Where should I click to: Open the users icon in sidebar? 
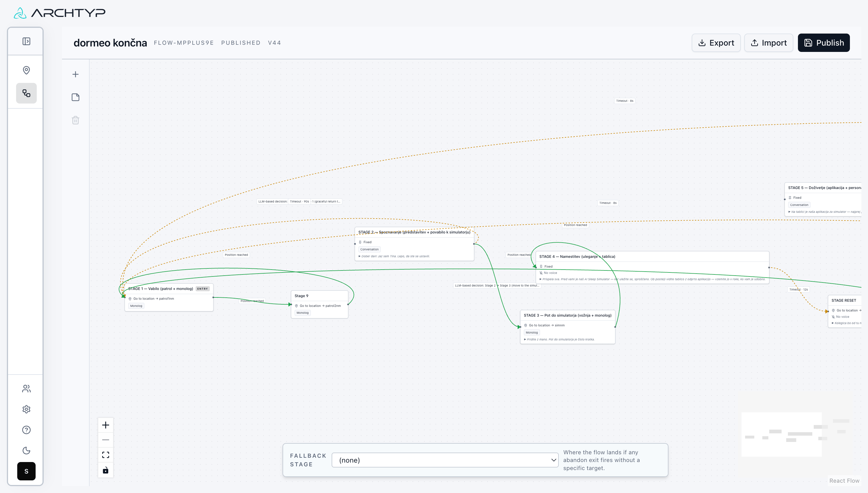pyautogui.click(x=26, y=389)
